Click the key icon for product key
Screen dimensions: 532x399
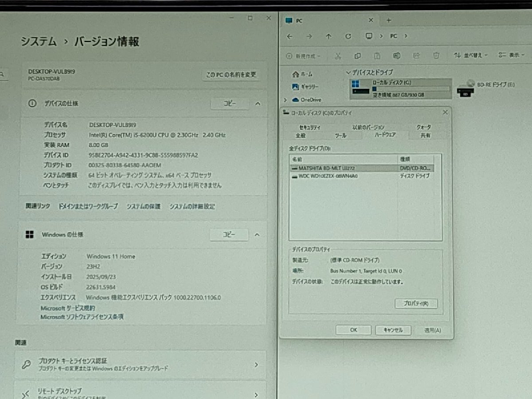27,364
